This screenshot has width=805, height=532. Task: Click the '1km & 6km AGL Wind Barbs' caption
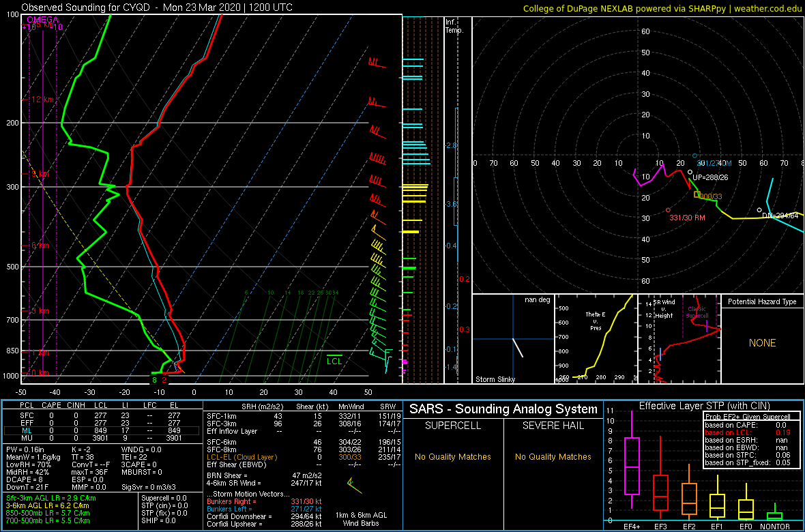tap(360, 520)
